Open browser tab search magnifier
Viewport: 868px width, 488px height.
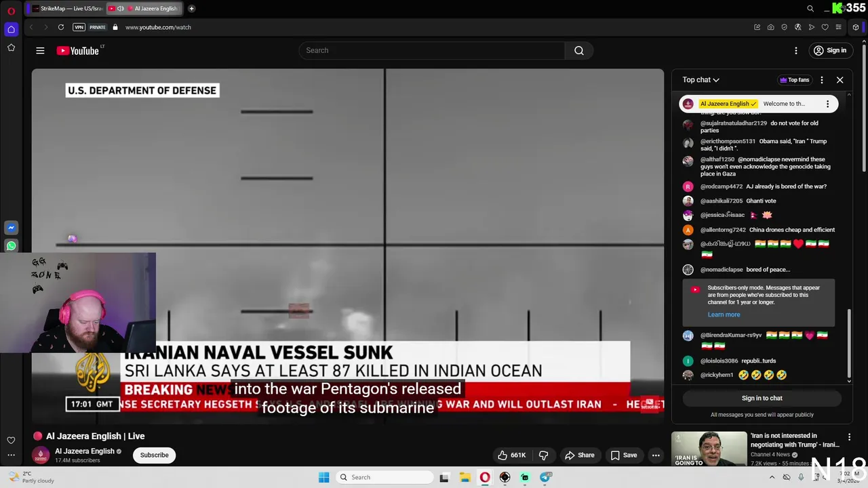tap(810, 9)
